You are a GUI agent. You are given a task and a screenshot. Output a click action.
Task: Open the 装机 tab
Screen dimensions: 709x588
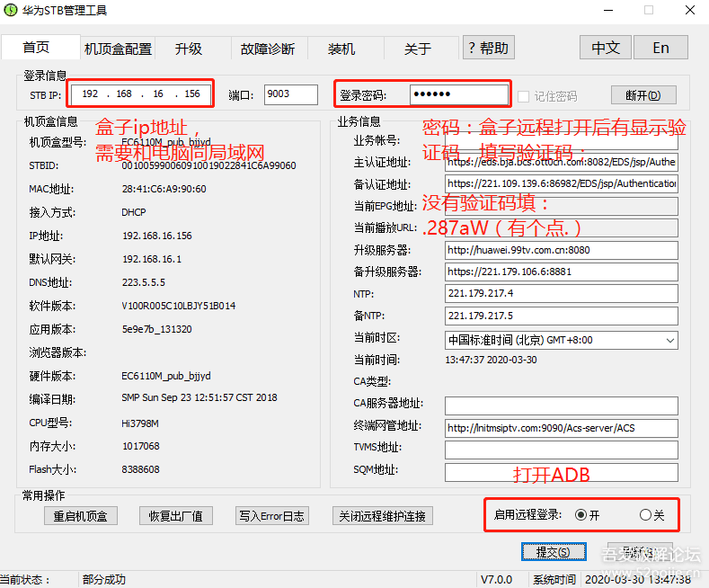point(341,49)
